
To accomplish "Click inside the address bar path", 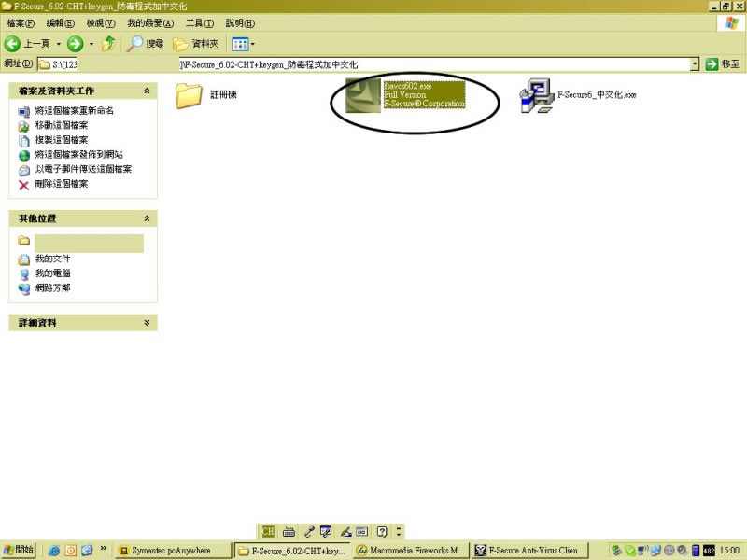I will point(363,64).
